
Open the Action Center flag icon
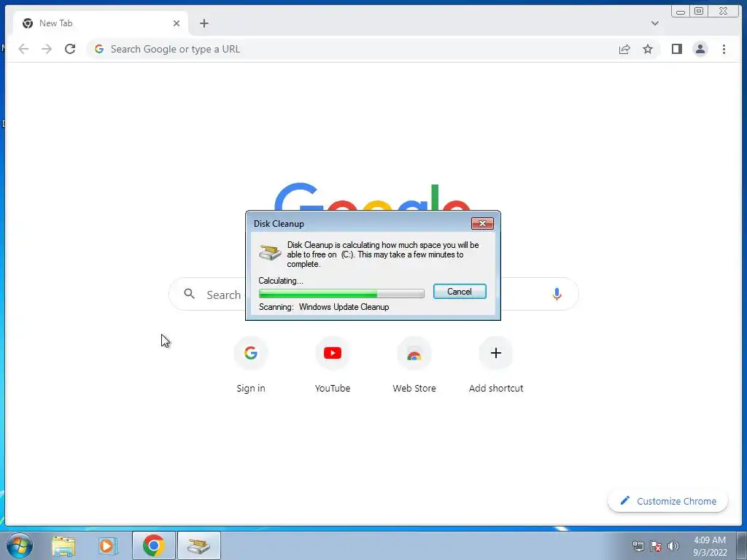tap(656, 546)
